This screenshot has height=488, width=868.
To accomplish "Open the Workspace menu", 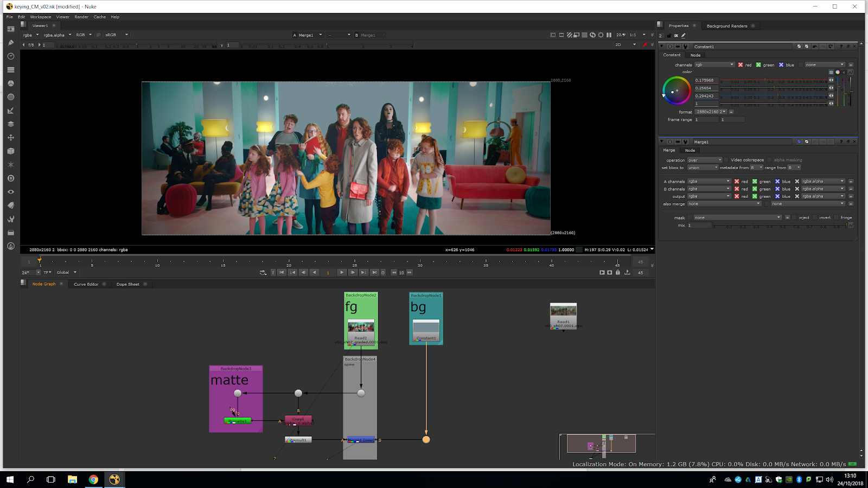I will [40, 17].
